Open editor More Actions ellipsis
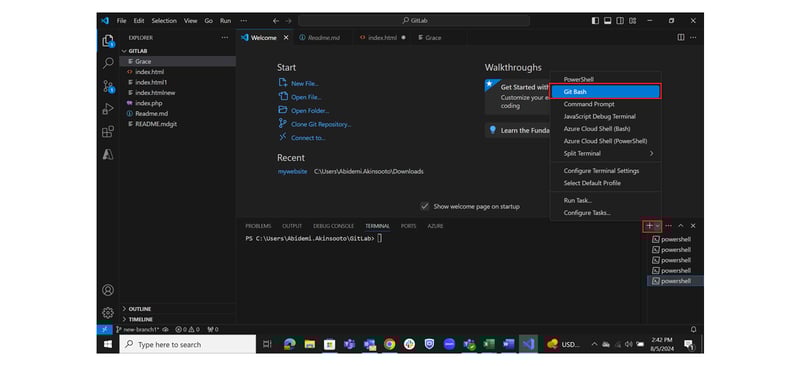The width and height of the screenshot is (800, 366). click(693, 37)
